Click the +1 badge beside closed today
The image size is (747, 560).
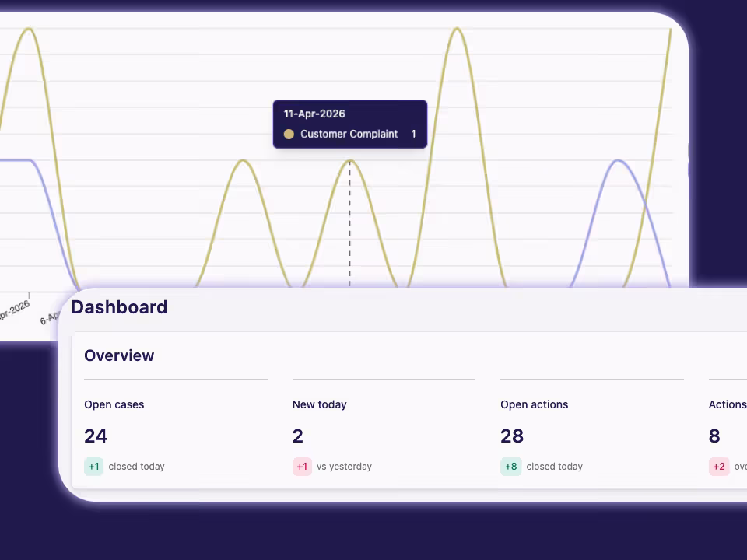click(x=94, y=467)
